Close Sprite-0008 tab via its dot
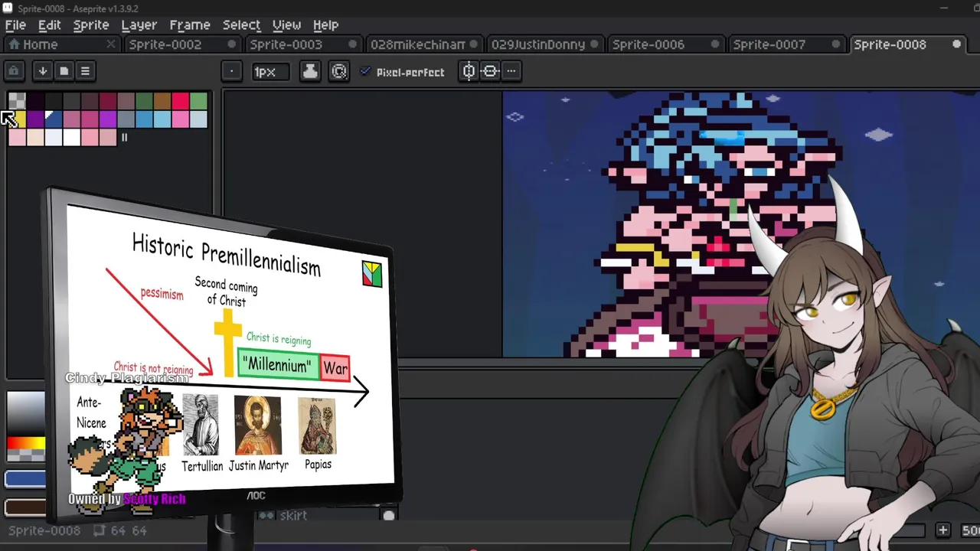 pos(956,44)
